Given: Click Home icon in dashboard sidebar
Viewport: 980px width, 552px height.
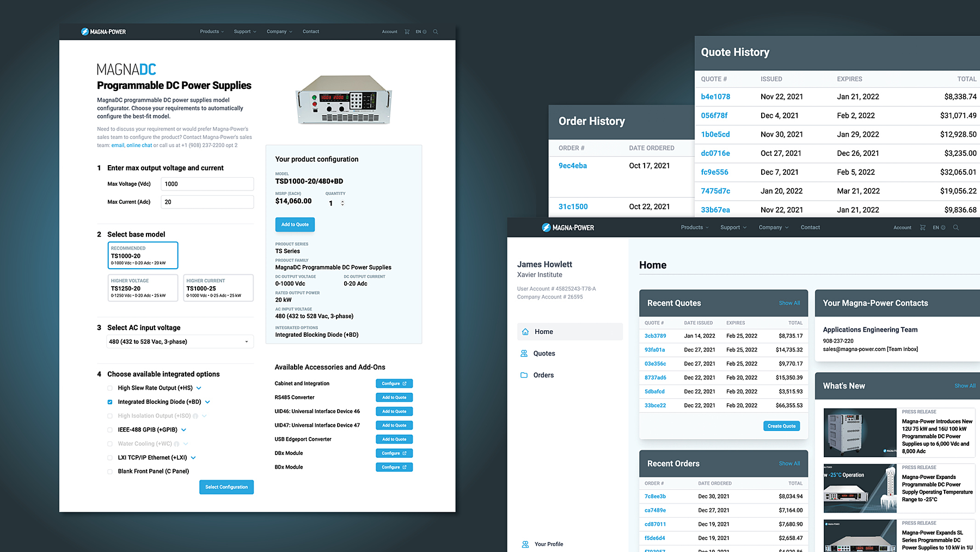Looking at the screenshot, I should click(525, 332).
